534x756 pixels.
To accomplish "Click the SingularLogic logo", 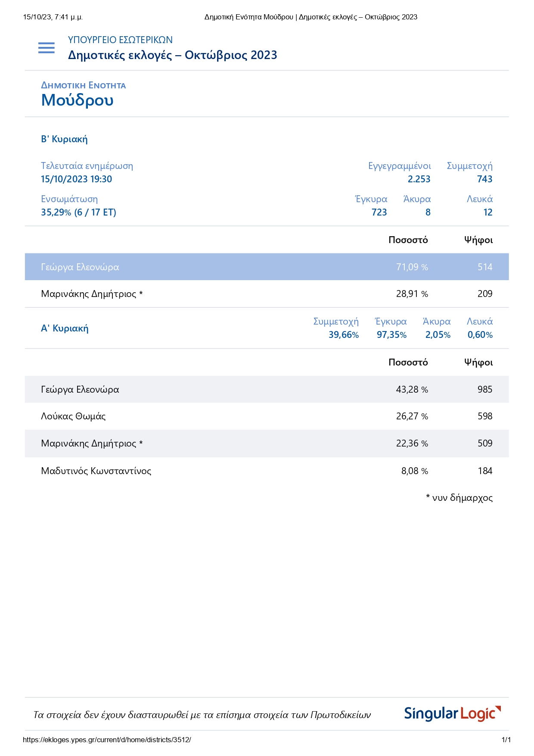I will click(x=452, y=714).
